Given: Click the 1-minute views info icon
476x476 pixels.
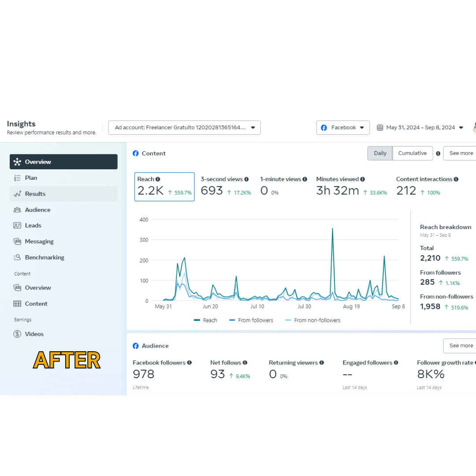Looking at the screenshot, I should pos(305,179).
